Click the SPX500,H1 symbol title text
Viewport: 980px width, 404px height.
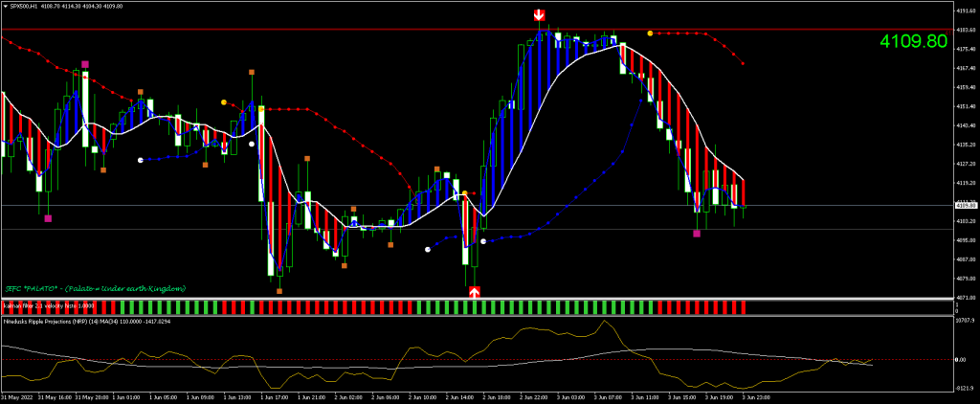24,6
